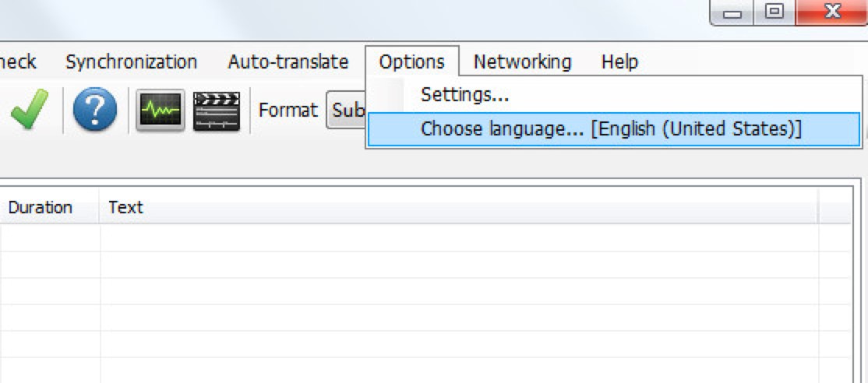Open the Networking menu
This screenshot has width=868, height=383.
click(x=522, y=62)
